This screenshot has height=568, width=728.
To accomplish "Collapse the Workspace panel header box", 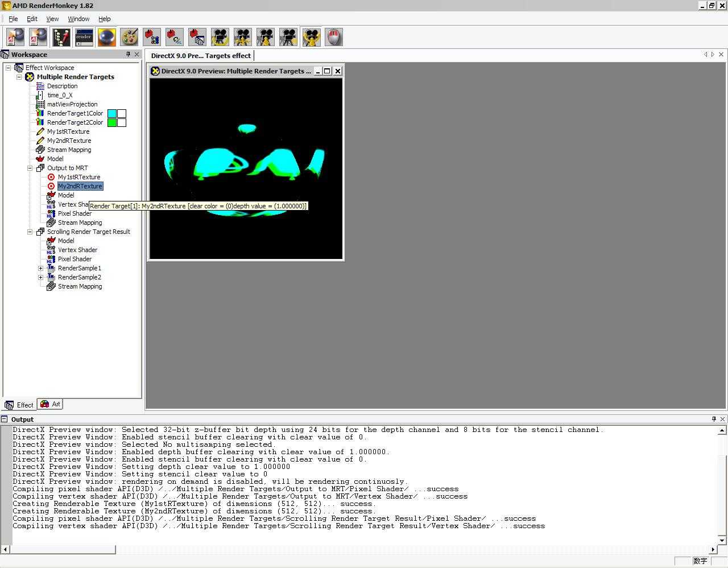I will point(5,55).
